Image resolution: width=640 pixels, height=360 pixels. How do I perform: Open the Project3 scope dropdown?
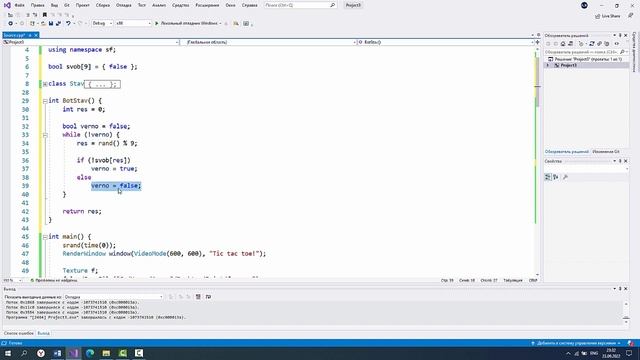coord(91,42)
